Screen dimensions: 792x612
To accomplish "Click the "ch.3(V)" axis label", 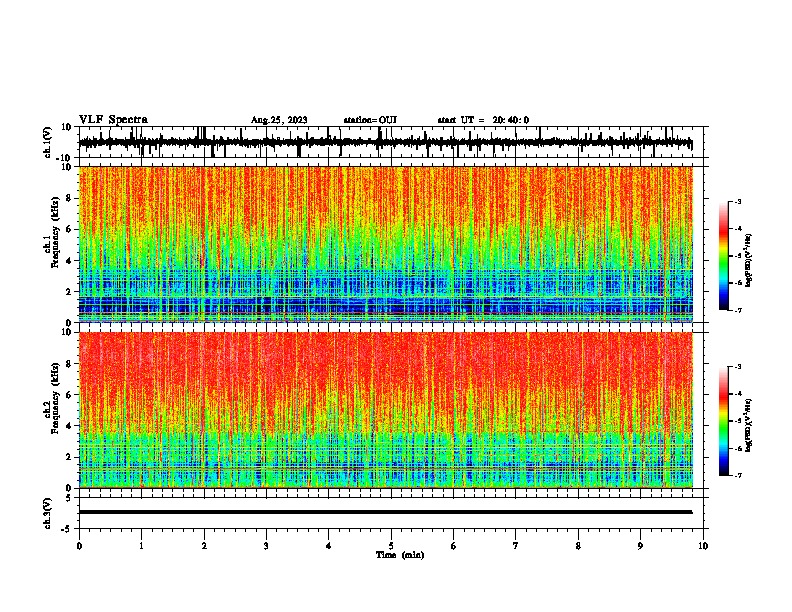I will click(47, 513).
